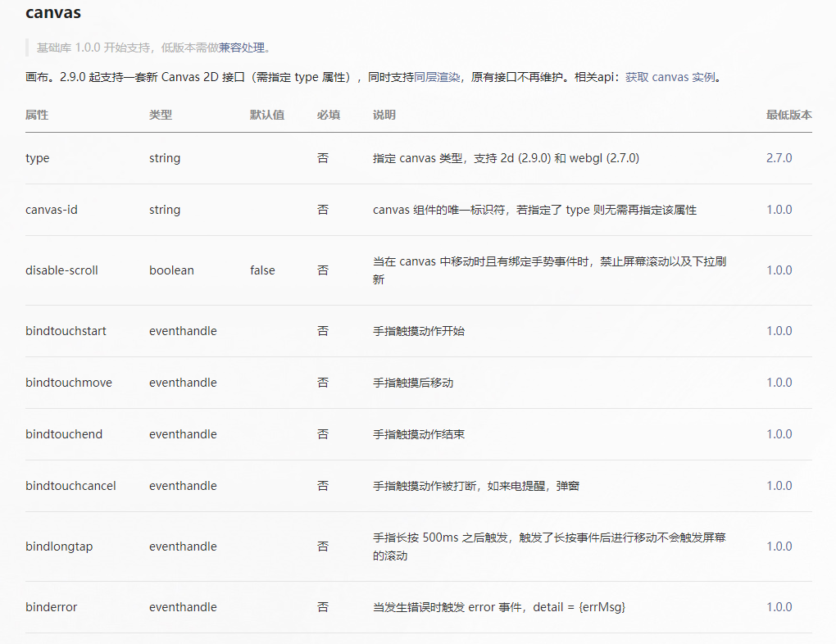This screenshot has height=644, width=836.
Task: Click the 最低版本 column header
Action: point(787,115)
